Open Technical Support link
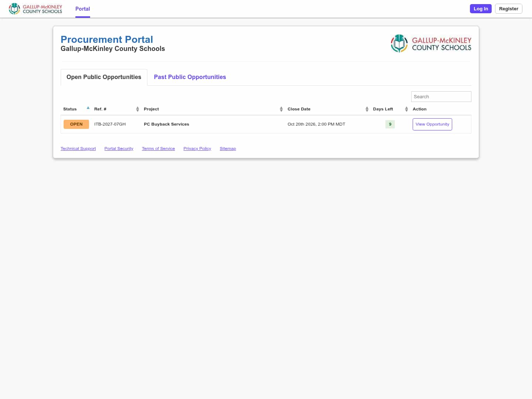The height and width of the screenshot is (399, 532). pyautogui.click(x=78, y=149)
